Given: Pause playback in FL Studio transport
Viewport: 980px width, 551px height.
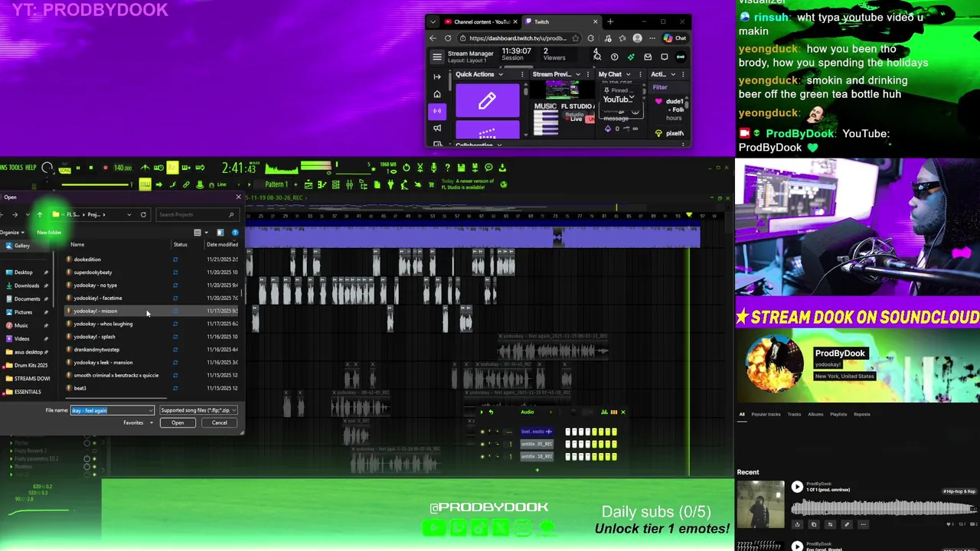Looking at the screenshot, I should tap(77, 168).
